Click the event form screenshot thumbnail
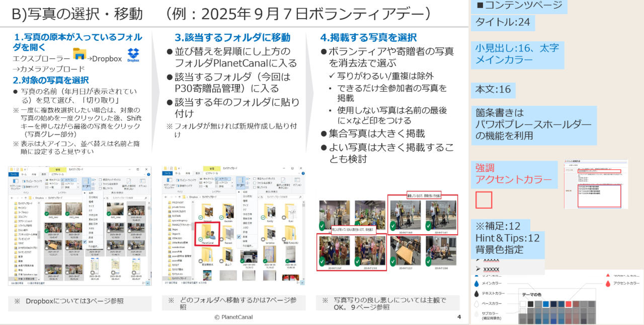The image size is (644, 325). pyautogui.click(x=596, y=184)
